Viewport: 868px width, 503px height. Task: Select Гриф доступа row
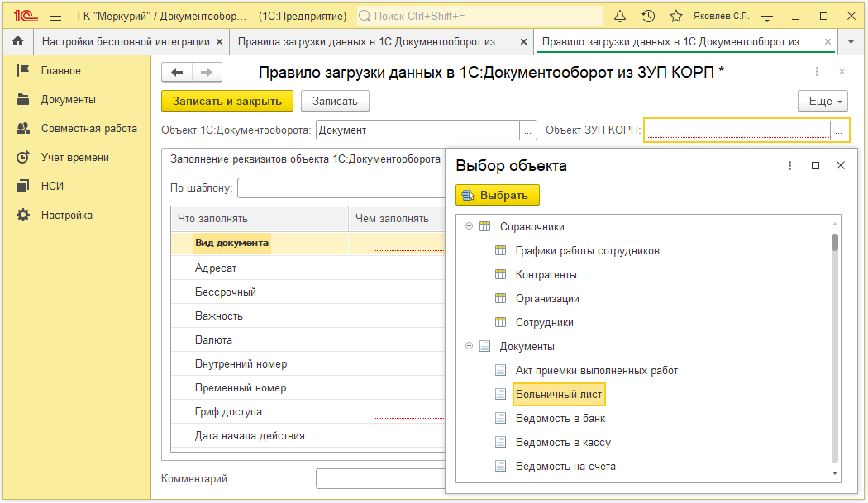coord(308,411)
